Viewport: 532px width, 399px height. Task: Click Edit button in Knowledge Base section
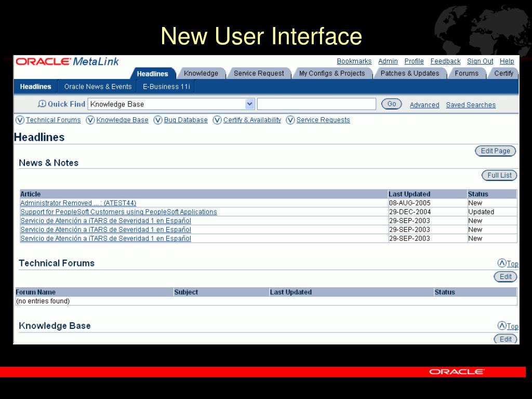[506, 339]
